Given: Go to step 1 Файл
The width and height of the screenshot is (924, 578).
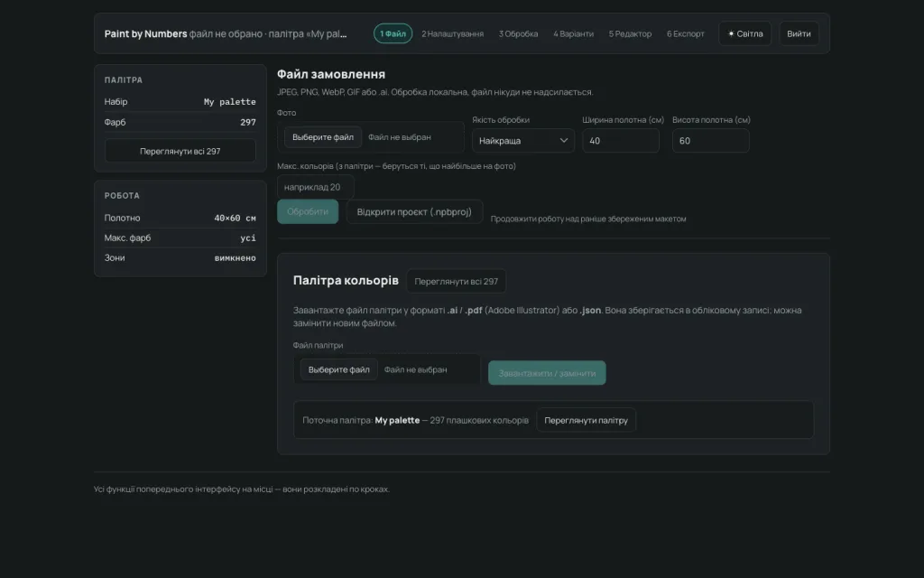Looking at the screenshot, I should click(393, 33).
